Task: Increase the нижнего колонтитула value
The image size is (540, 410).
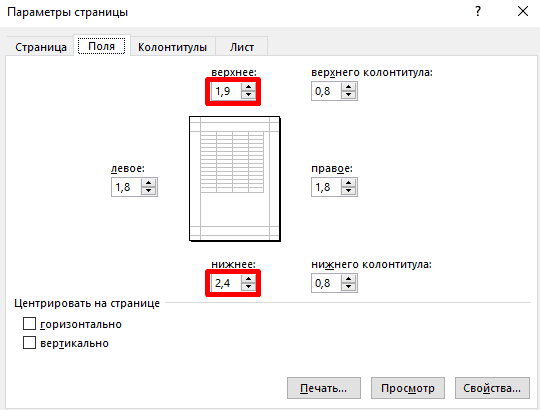Action: pyautogui.click(x=349, y=279)
